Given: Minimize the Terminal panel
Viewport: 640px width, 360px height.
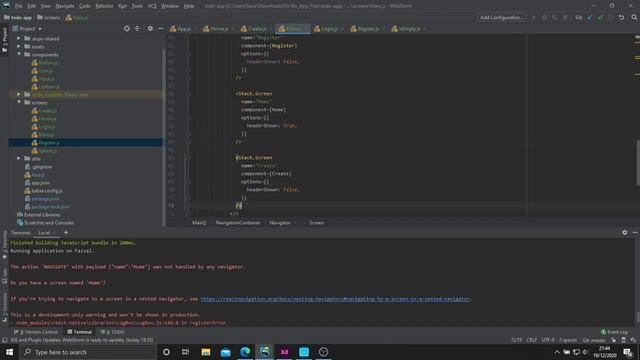Looking at the screenshot, I should point(635,232).
